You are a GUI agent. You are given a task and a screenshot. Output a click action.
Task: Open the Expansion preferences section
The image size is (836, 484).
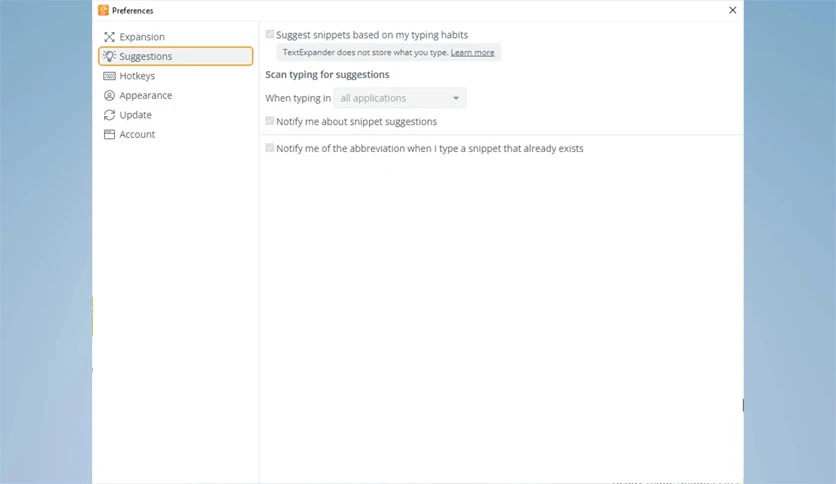[142, 37]
